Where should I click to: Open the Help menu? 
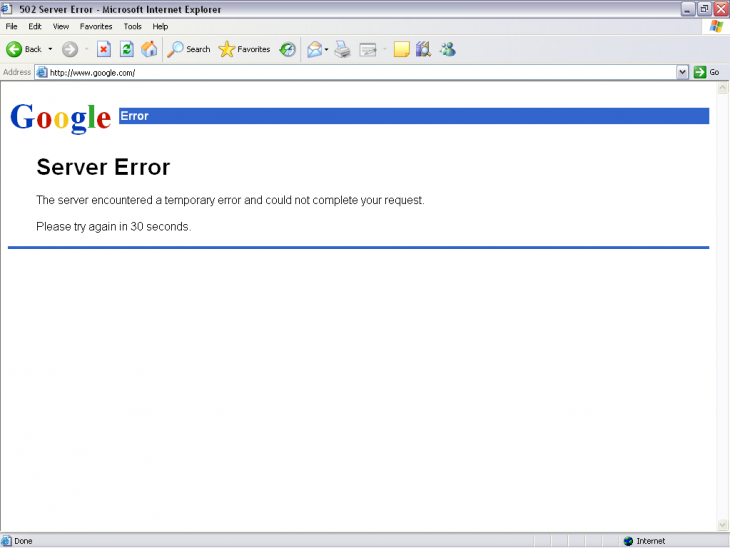[160, 27]
